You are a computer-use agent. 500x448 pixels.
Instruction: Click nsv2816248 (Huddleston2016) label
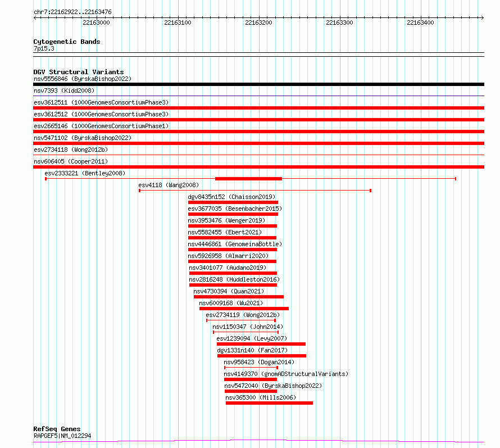coord(234,279)
